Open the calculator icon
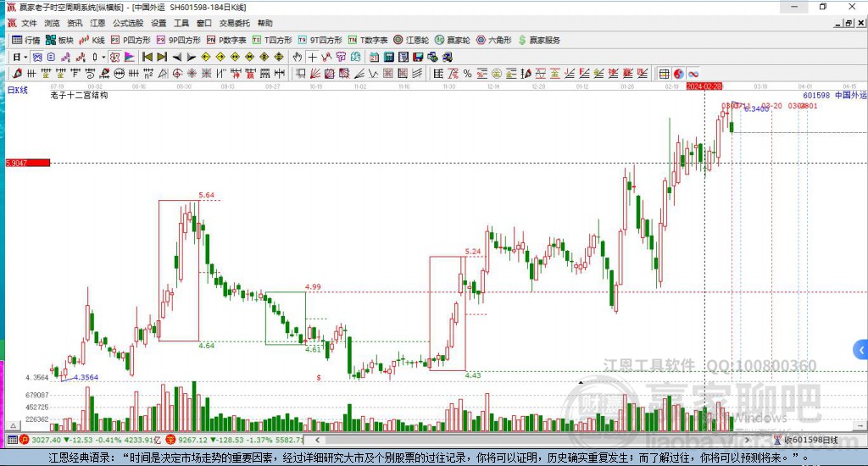Screen dimensions: 868x466 [388, 57]
